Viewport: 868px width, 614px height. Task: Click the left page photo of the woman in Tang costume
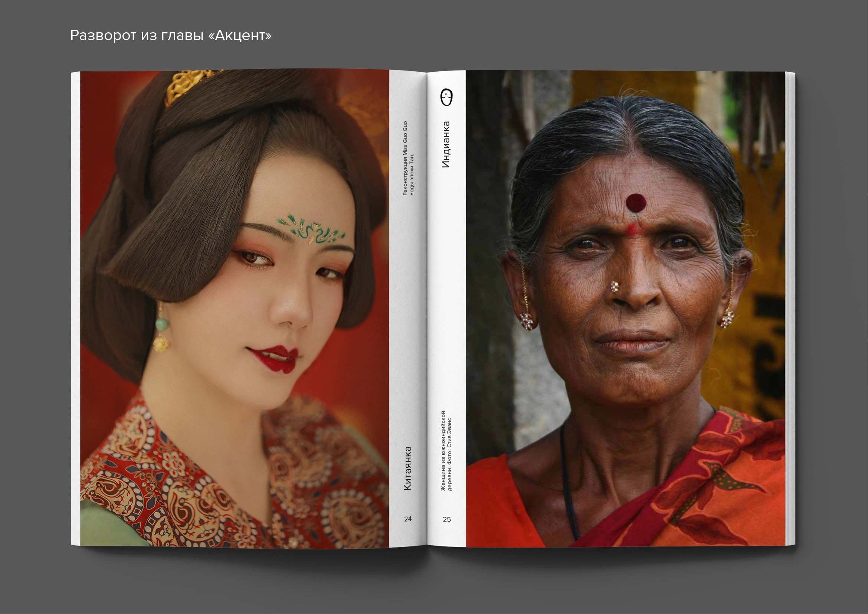[x=235, y=308]
